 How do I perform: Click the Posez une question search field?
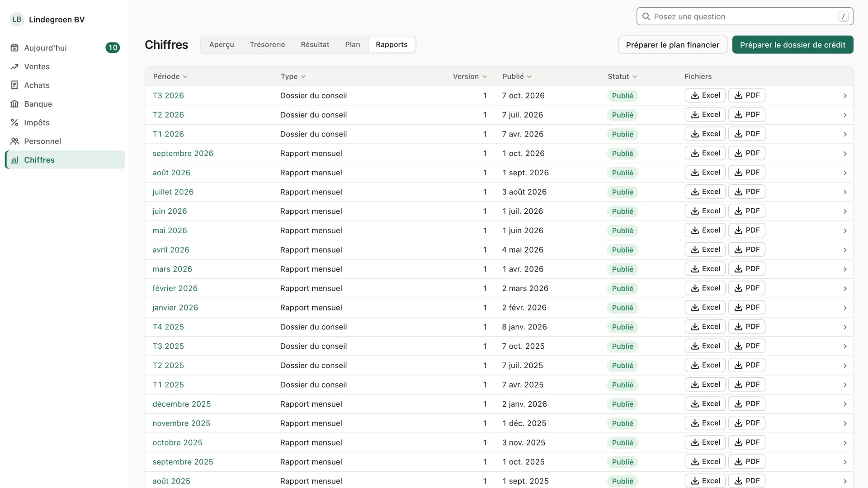[745, 16]
